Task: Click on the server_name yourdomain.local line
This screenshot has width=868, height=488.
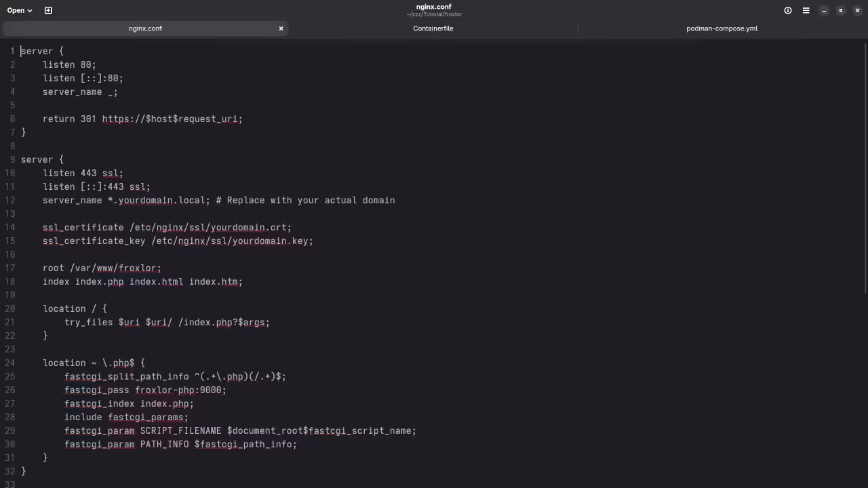Action: 218,201
